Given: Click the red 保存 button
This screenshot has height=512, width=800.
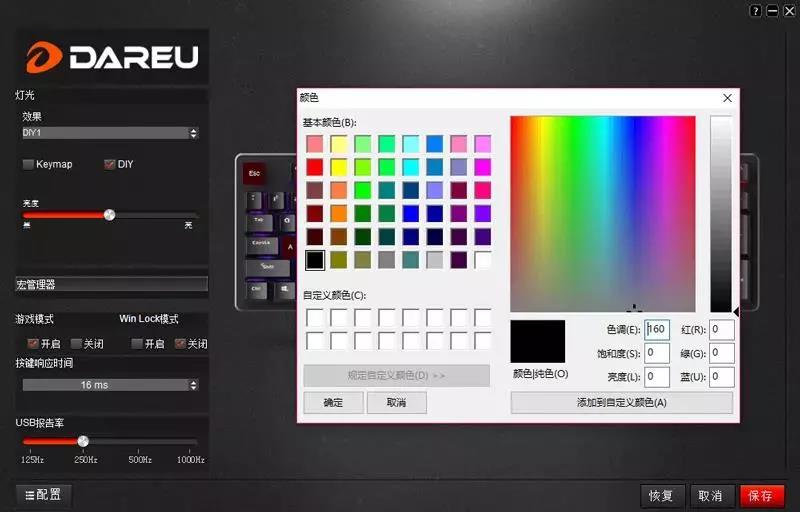Looking at the screenshot, I should tap(761, 496).
